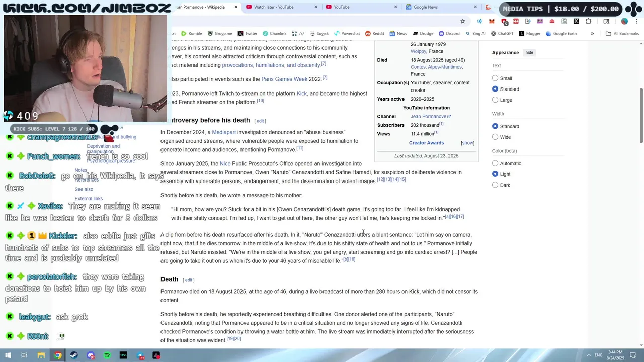Expand Creator Awards with [show]
Viewport: 644px width, 362px height.
[x=467, y=143]
